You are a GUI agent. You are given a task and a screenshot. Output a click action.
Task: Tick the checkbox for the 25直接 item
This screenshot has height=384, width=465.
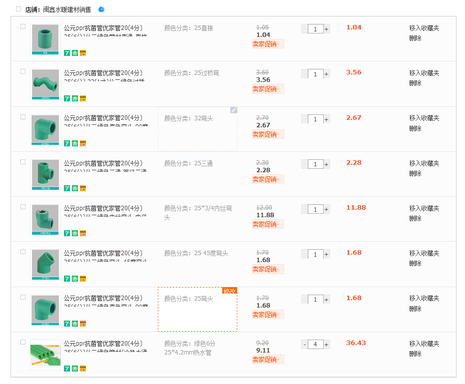23,26
